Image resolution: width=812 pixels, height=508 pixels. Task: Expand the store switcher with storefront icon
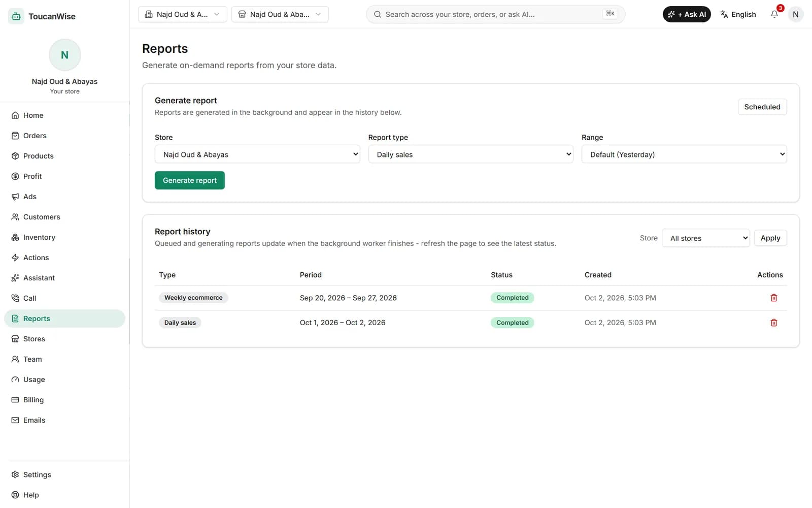[280, 14]
